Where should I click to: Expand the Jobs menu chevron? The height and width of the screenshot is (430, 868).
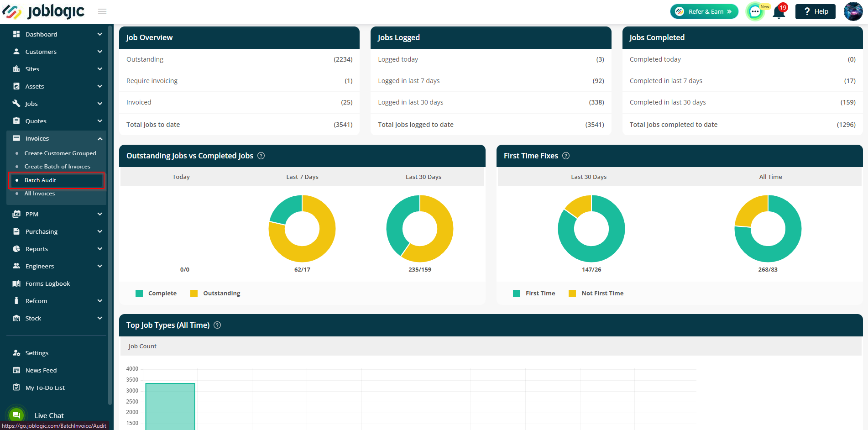pos(100,104)
